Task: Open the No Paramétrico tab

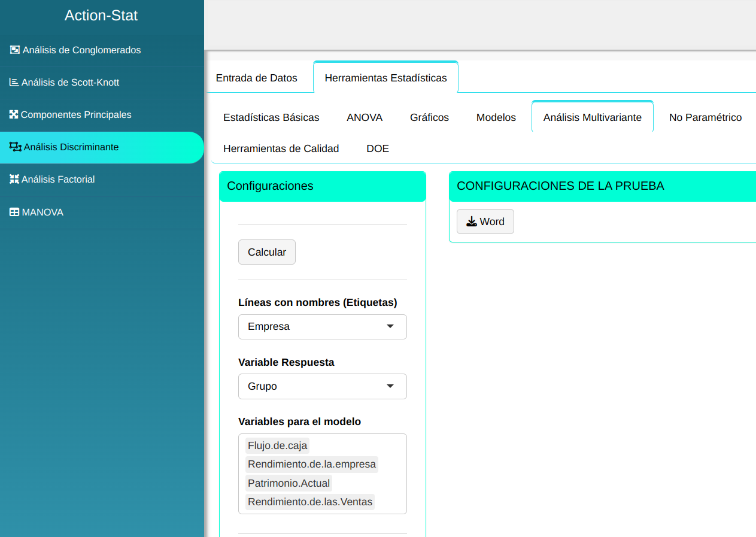Action: click(705, 117)
